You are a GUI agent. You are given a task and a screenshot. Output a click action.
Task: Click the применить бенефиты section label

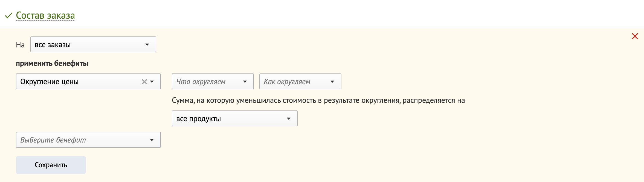click(51, 63)
